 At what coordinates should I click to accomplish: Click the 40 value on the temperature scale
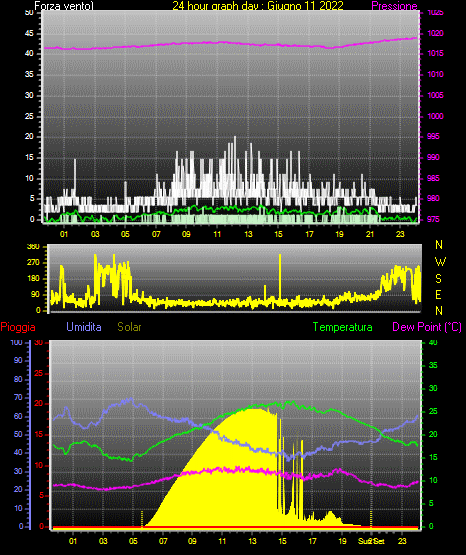(x=433, y=342)
